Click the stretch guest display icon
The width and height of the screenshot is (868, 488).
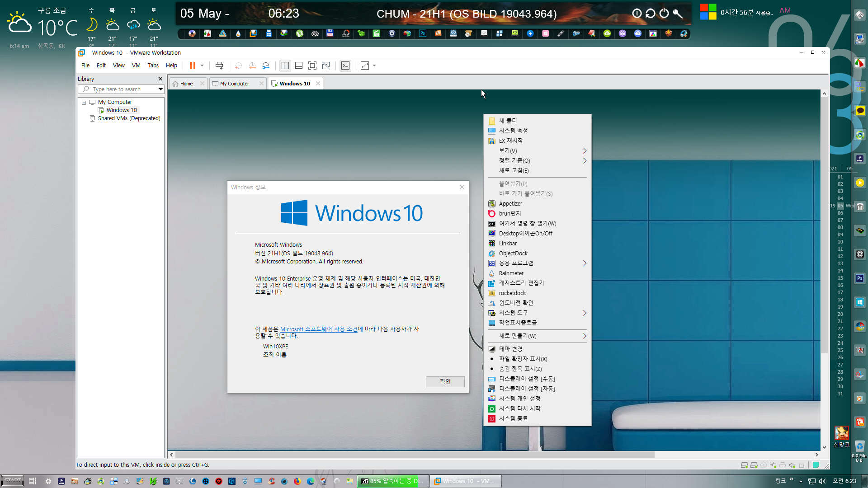pos(365,66)
